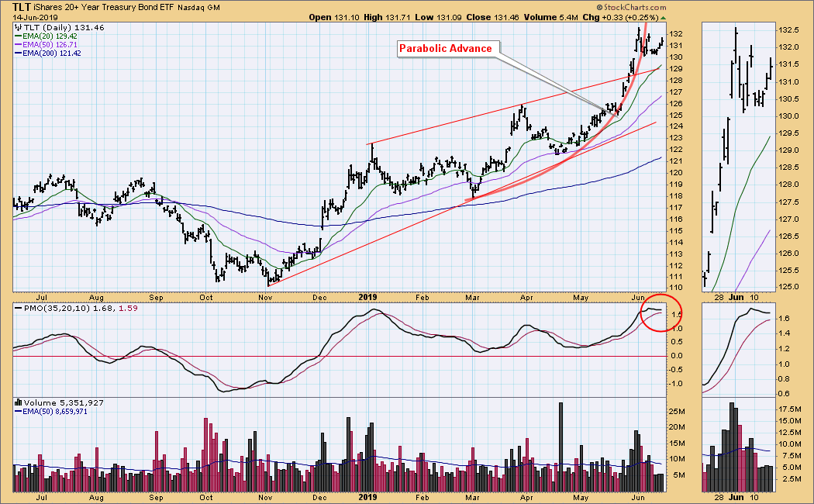Click the '132.5' label on the zoomed price axis
Viewport: 814px width, 504px height.
pos(788,30)
